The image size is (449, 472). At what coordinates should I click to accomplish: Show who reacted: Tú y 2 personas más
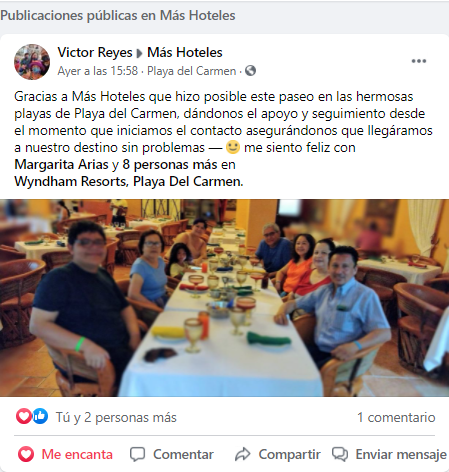116,417
